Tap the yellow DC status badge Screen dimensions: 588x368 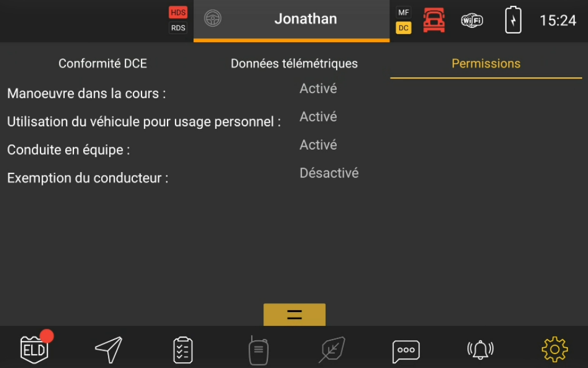pyautogui.click(x=403, y=28)
